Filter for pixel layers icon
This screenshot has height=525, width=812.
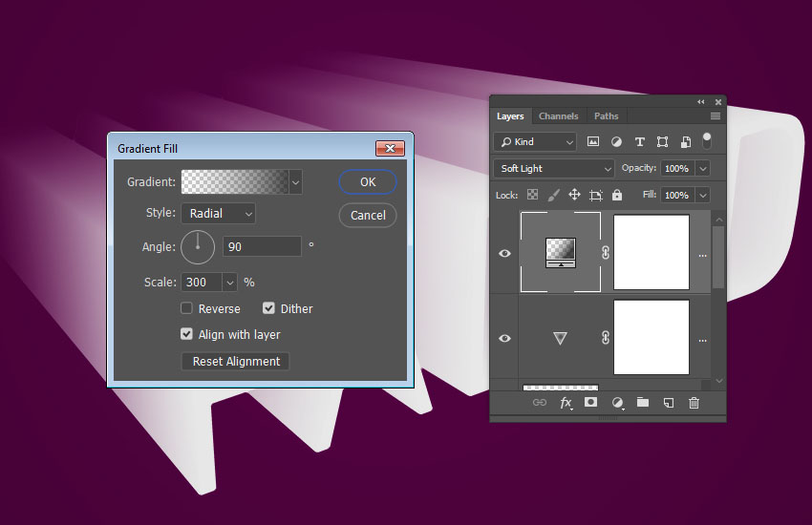click(x=593, y=141)
